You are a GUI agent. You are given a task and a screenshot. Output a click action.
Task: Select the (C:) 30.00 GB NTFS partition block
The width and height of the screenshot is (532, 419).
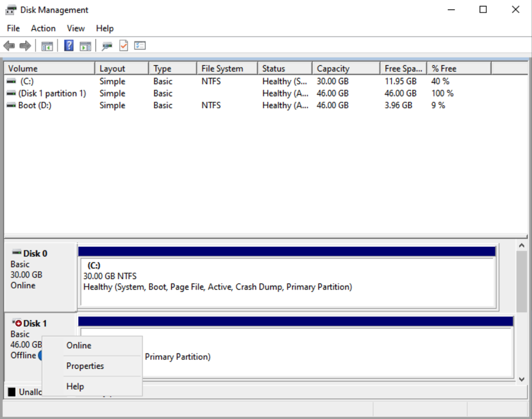coord(288,282)
